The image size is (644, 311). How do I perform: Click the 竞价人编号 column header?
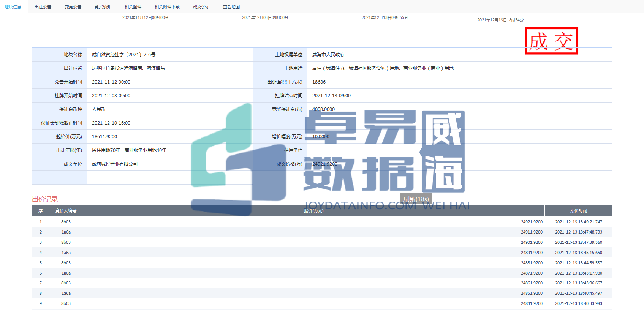click(x=66, y=211)
